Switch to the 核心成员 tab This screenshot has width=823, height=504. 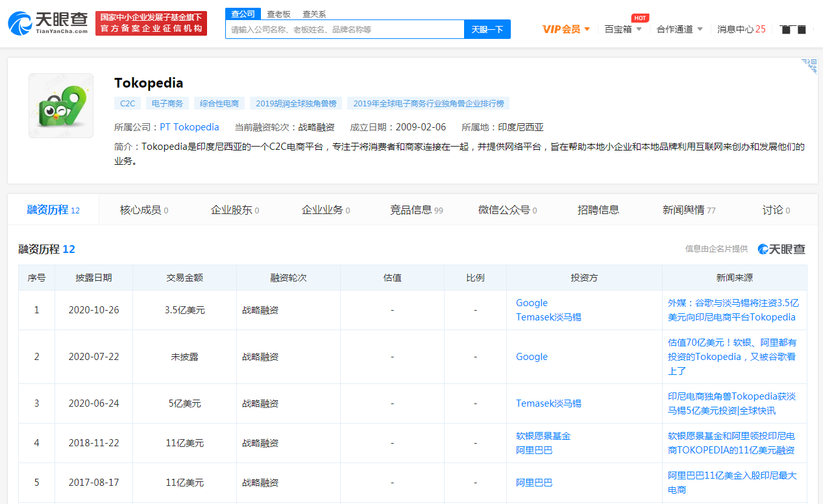click(144, 210)
